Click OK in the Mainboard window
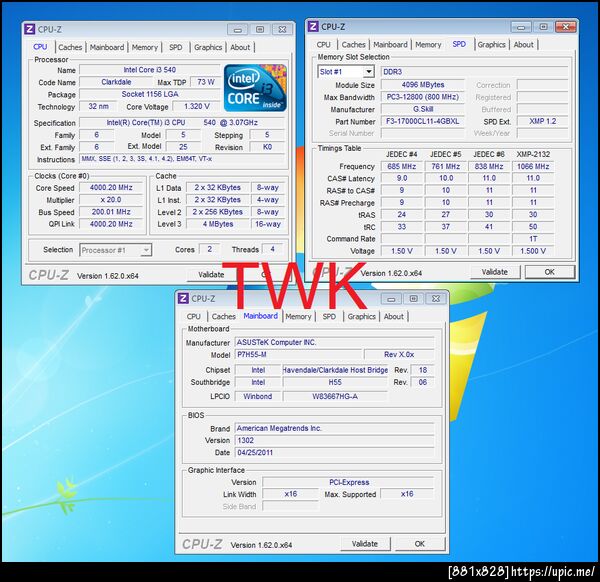 click(420, 544)
